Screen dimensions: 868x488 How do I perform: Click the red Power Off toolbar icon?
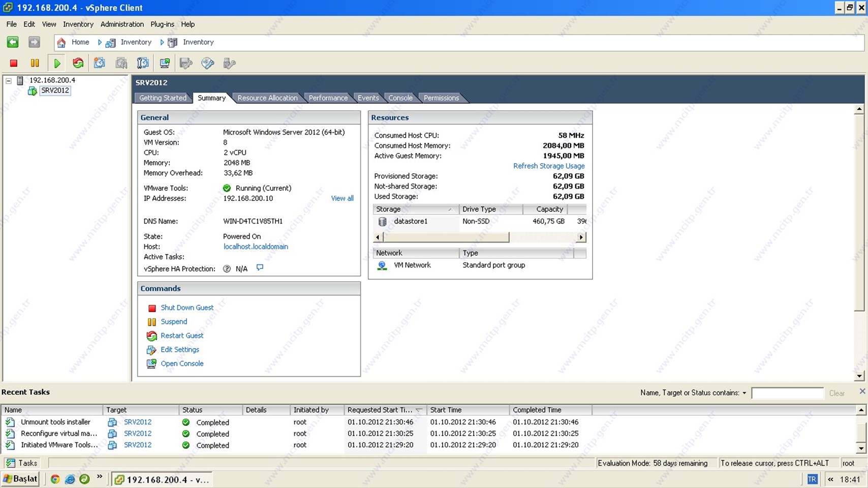[14, 63]
